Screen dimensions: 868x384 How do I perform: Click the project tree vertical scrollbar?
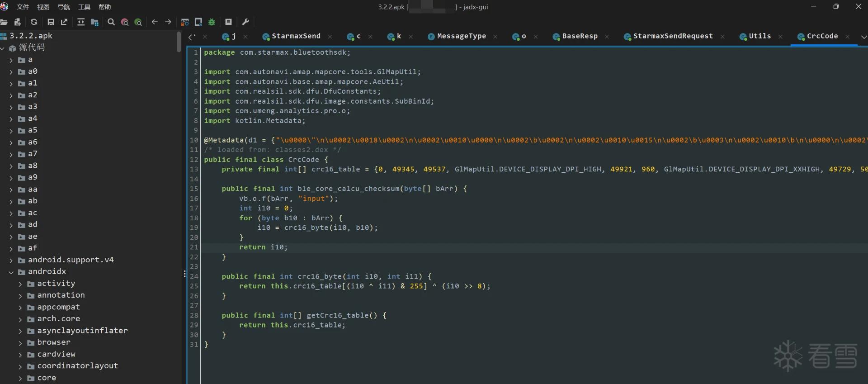[179, 42]
